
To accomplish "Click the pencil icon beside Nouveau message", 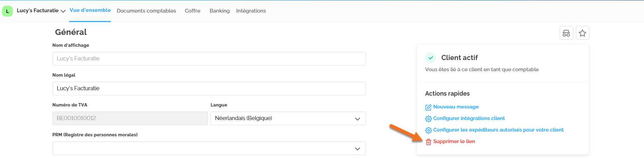I will (428, 107).
